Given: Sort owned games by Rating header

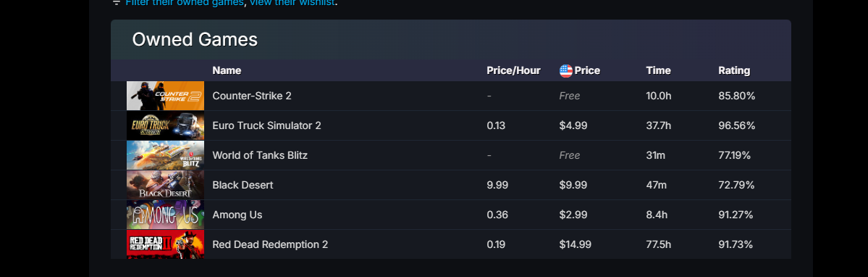Looking at the screenshot, I should click(x=734, y=70).
